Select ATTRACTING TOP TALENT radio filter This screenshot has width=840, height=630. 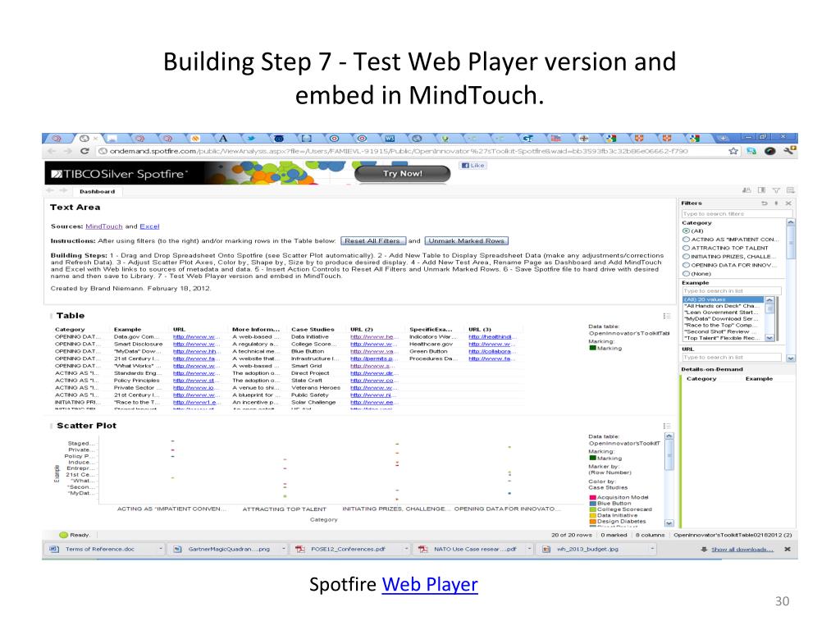(x=686, y=248)
